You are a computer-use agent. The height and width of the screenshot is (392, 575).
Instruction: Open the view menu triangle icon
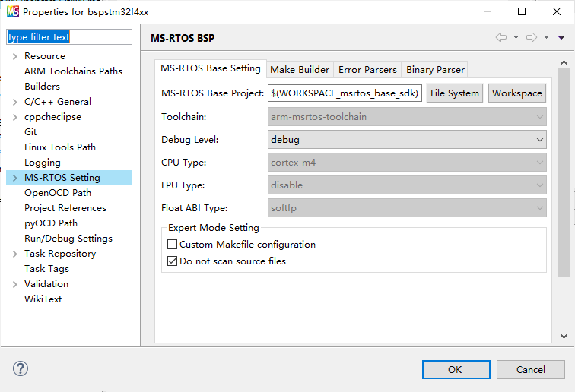pyautogui.click(x=561, y=37)
